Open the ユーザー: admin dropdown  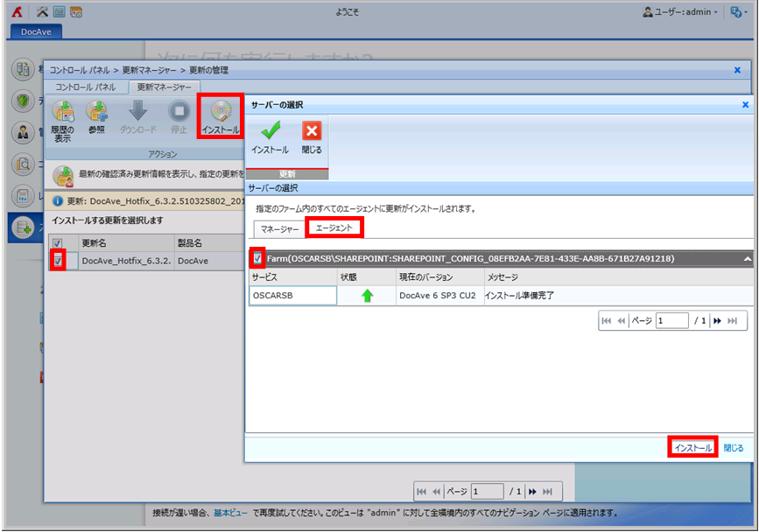(680, 12)
